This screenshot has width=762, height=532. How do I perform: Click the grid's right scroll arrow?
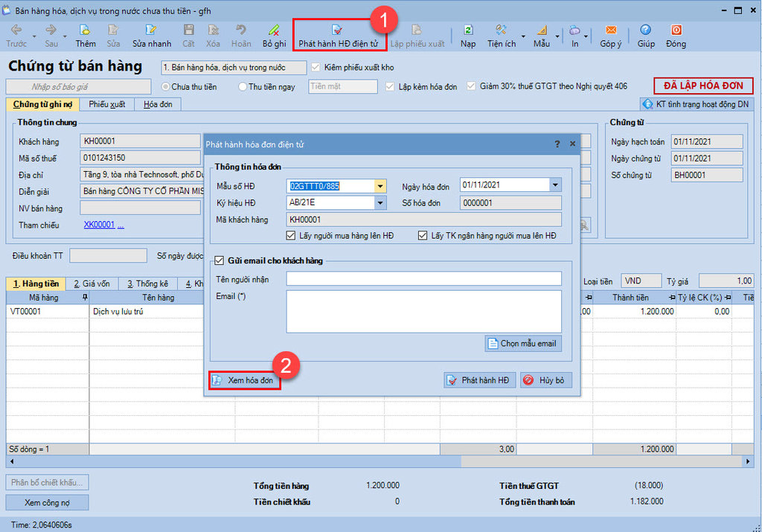[747, 461]
